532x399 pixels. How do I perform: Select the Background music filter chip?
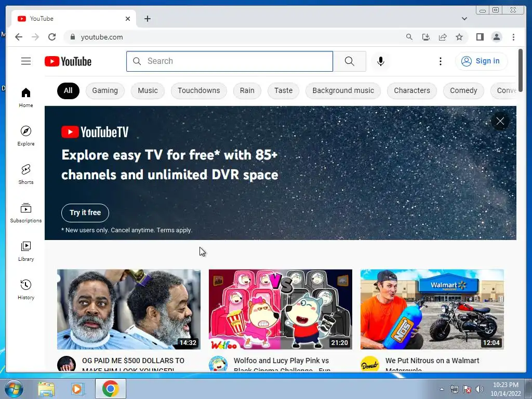coord(343,90)
